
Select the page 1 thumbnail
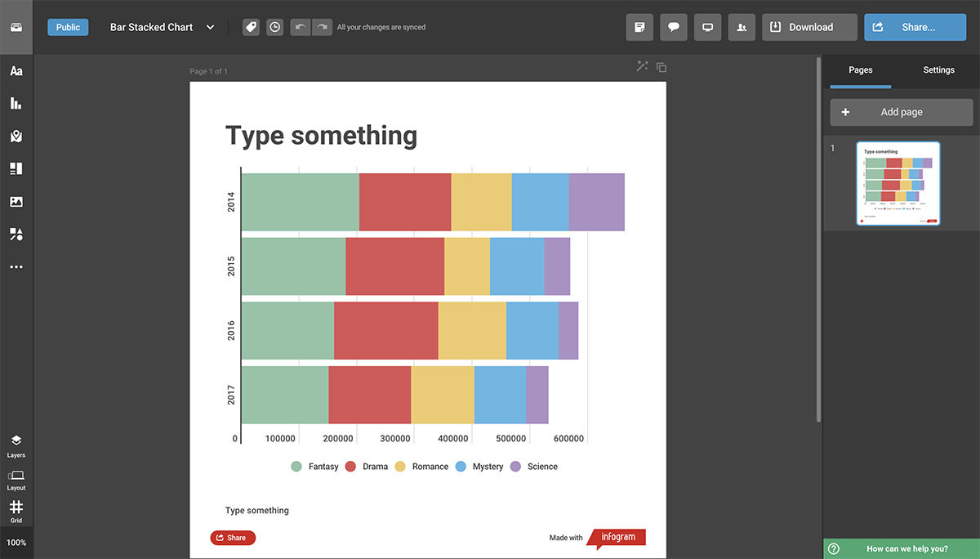(898, 183)
